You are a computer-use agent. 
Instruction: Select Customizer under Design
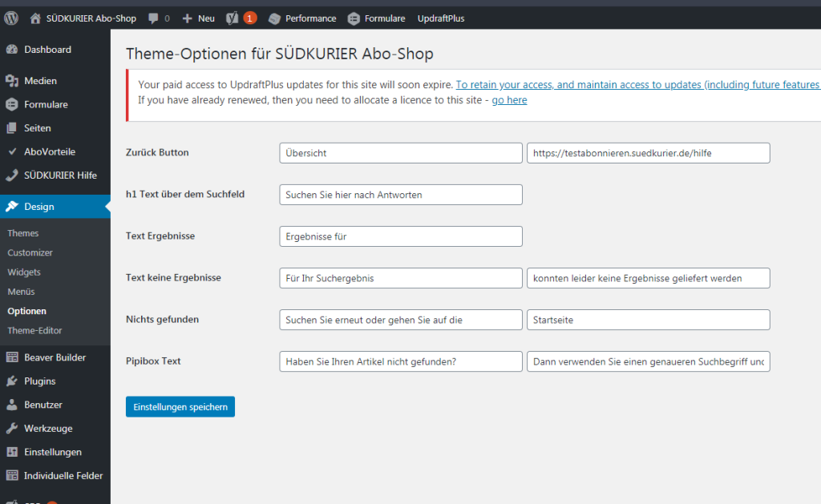tap(30, 252)
